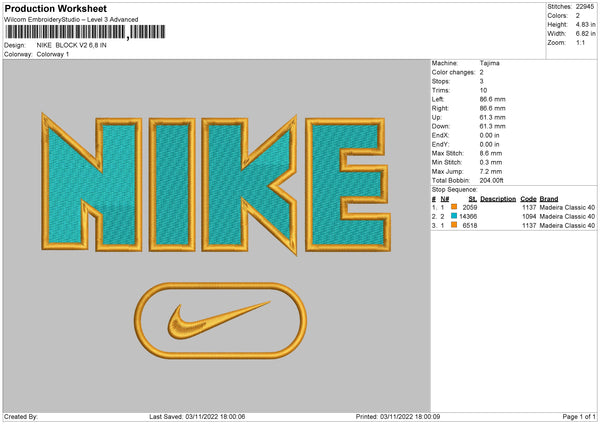600x424 pixels.
Task: Click the 'Left:' label
Action: pyautogui.click(x=438, y=99)
